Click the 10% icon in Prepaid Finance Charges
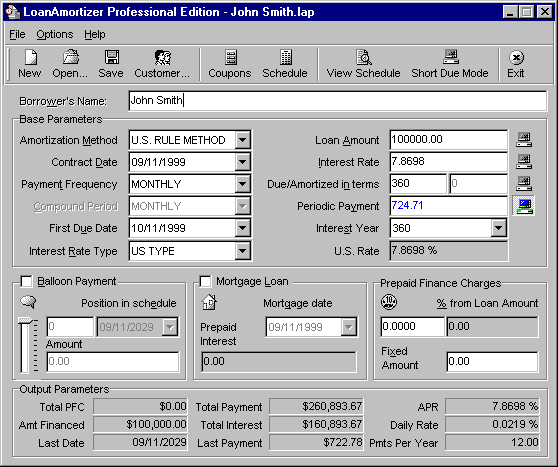This screenshot has width=558, height=467. (389, 302)
